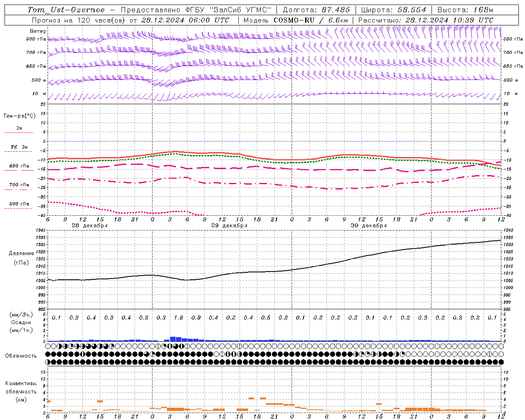The width and height of the screenshot is (525, 420).
Task: Click the "700 гПа" temperature legend entry
Action: [x=19, y=185]
